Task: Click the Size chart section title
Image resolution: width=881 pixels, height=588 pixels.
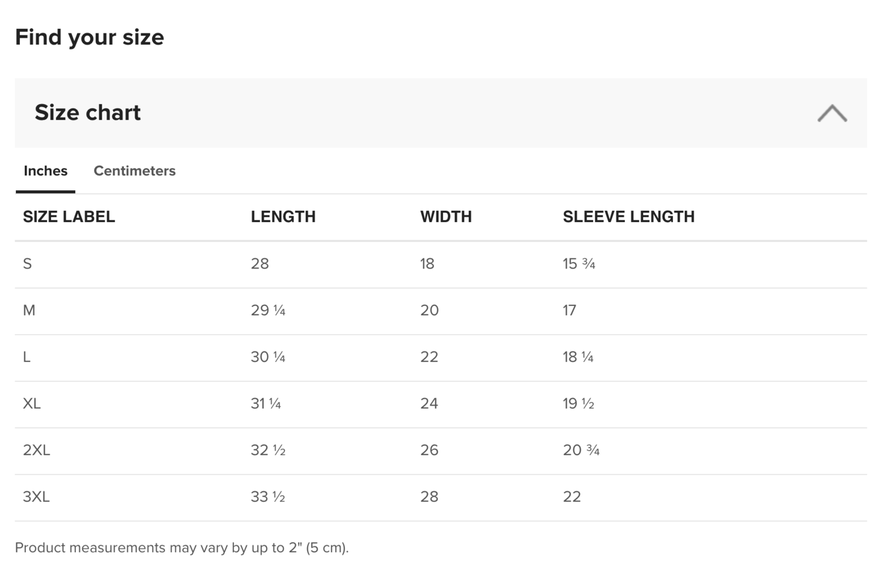Action: point(88,112)
